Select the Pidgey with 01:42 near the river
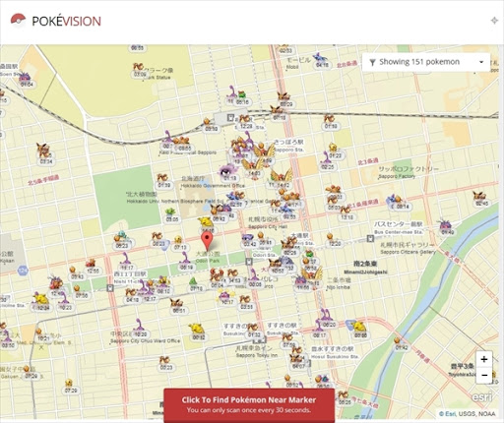Viewport: 504px width, 423px height. (x=400, y=343)
